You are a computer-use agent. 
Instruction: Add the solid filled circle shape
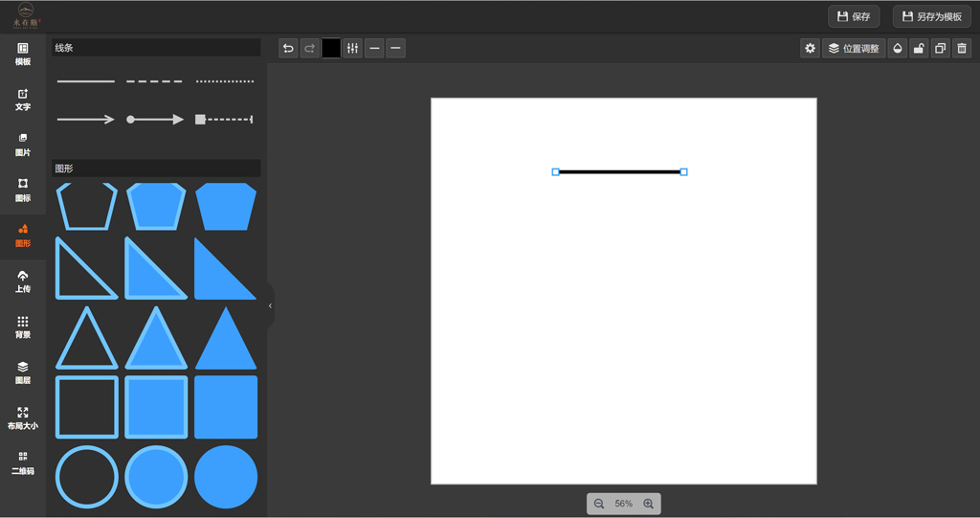pyautogui.click(x=226, y=477)
